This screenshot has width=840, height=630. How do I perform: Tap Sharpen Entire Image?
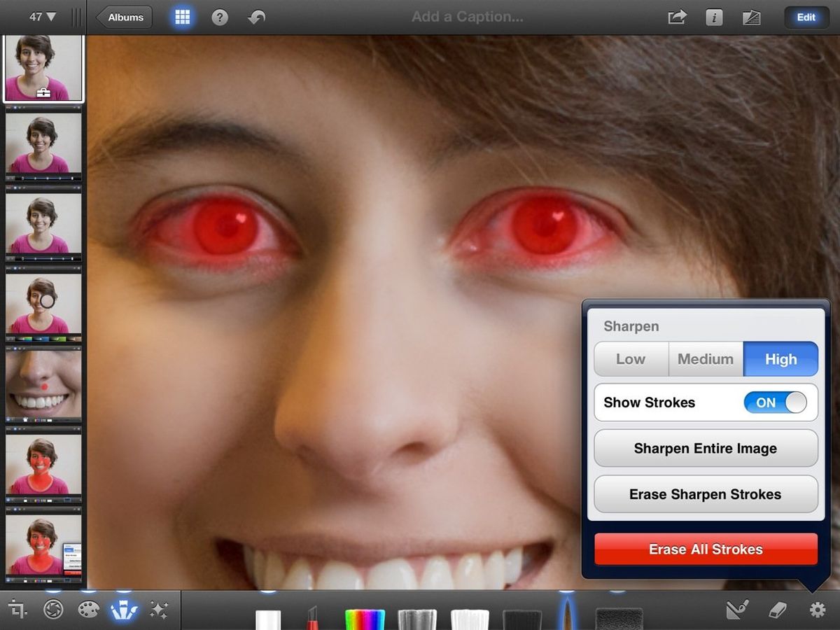coord(705,449)
